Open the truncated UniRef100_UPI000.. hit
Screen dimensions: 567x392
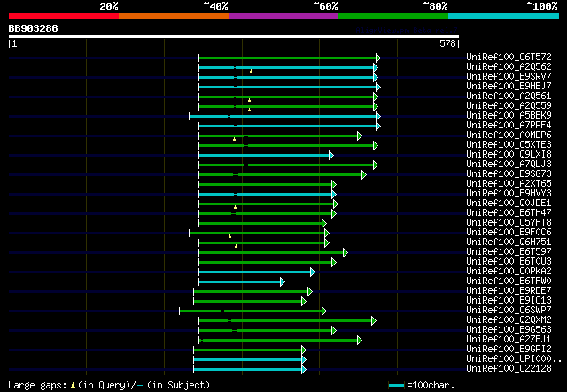point(514,359)
